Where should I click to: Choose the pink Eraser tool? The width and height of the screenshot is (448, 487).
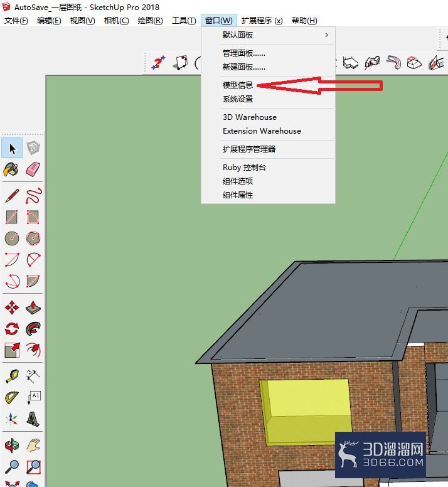point(33,169)
